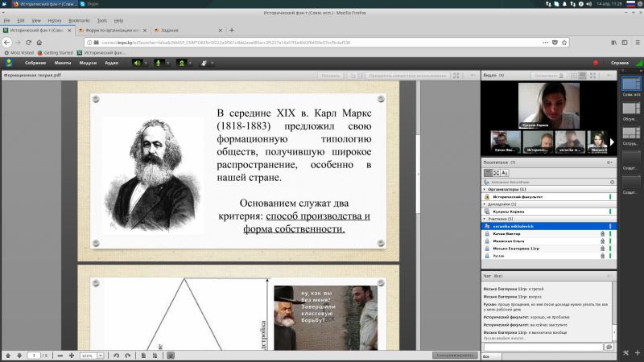Open the Собрание menu
644x362 pixels.
35,63
